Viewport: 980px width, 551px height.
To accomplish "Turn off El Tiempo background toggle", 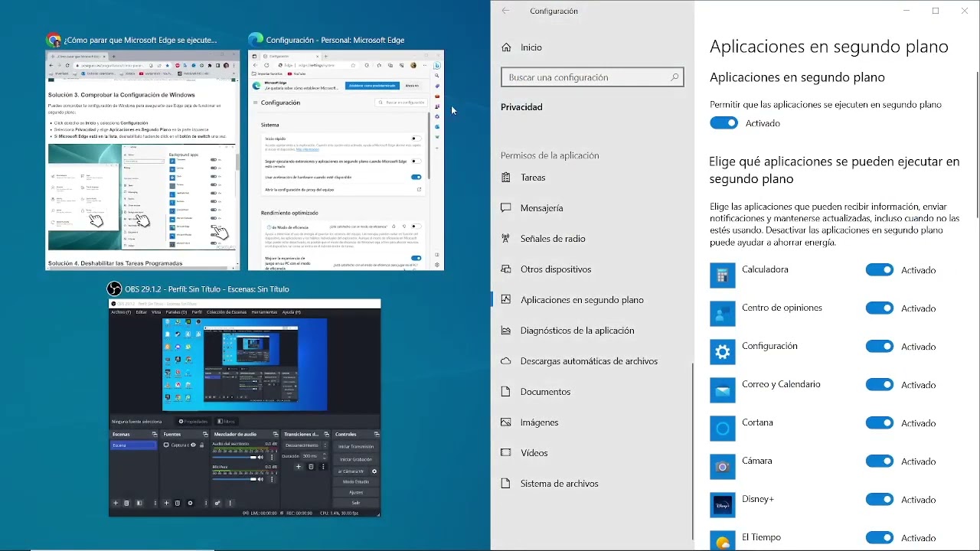I will point(880,538).
